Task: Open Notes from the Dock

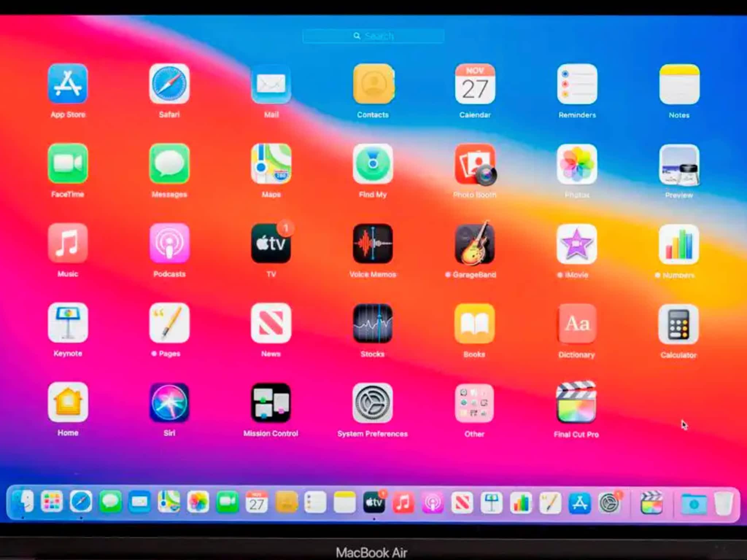Action: pos(345,502)
